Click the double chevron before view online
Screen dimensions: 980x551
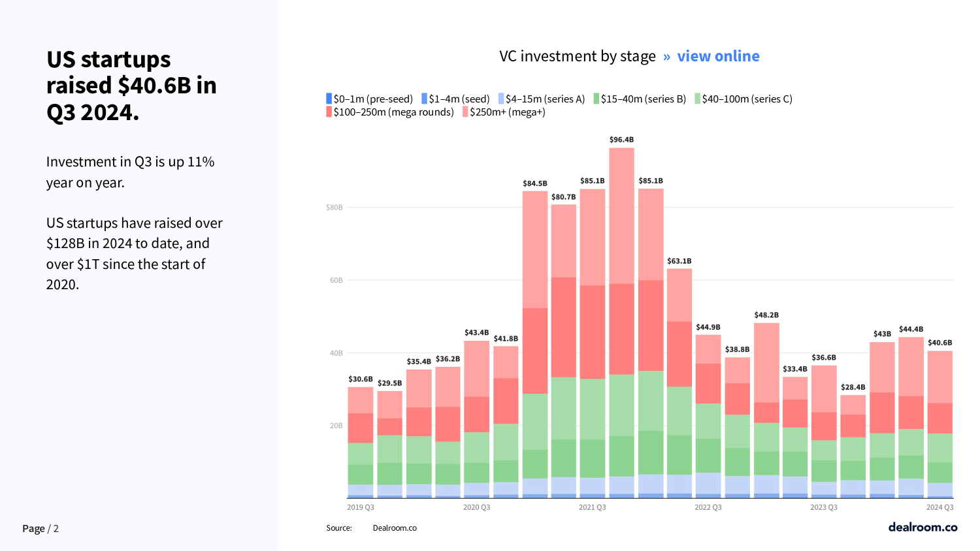[666, 57]
